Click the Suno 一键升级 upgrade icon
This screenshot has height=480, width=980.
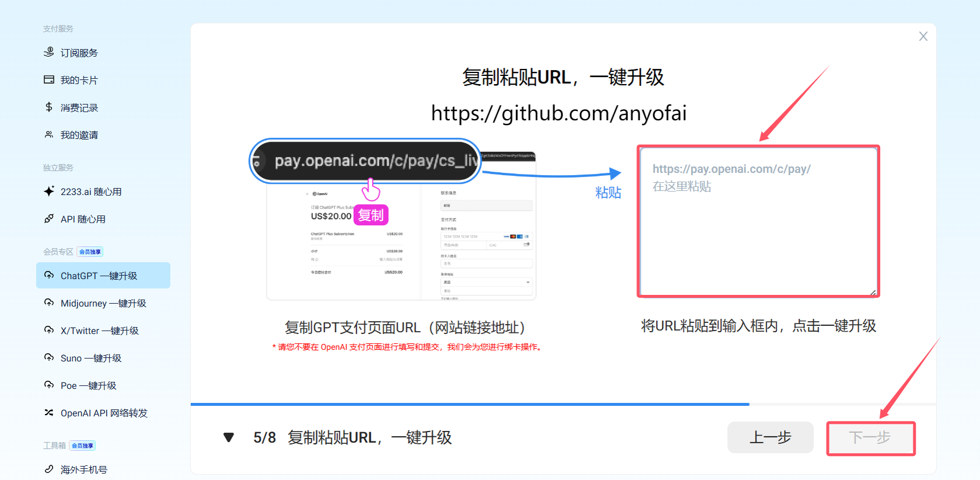click(x=49, y=357)
